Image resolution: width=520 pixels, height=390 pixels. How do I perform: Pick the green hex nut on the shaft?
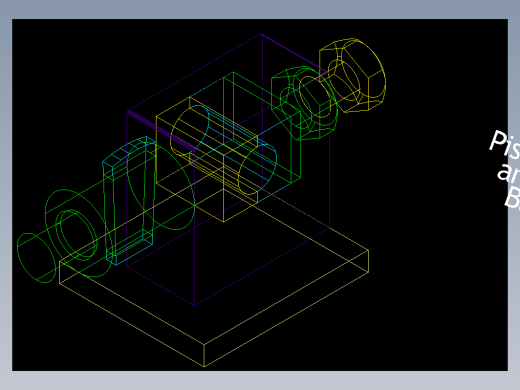(x=304, y=103)
